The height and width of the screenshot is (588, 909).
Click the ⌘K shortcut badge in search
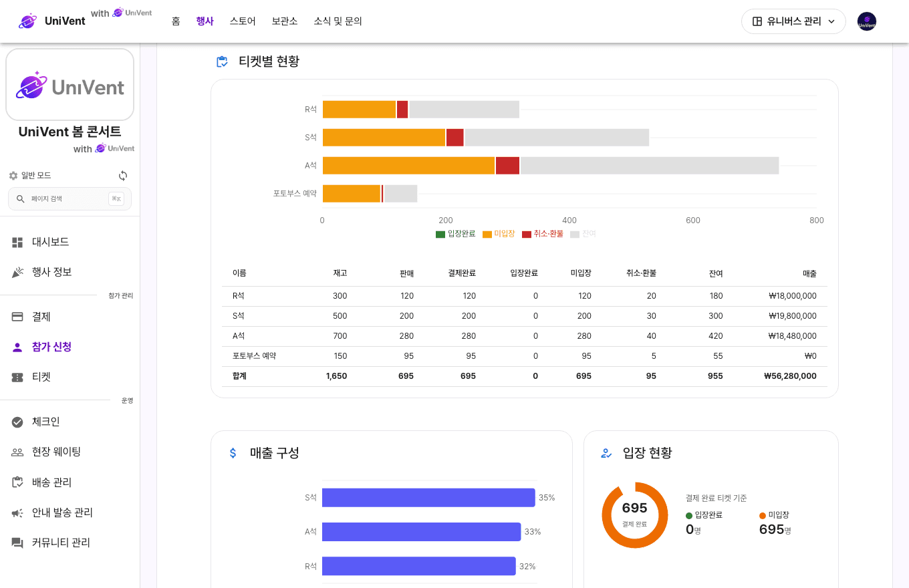(x=116, y=199)
